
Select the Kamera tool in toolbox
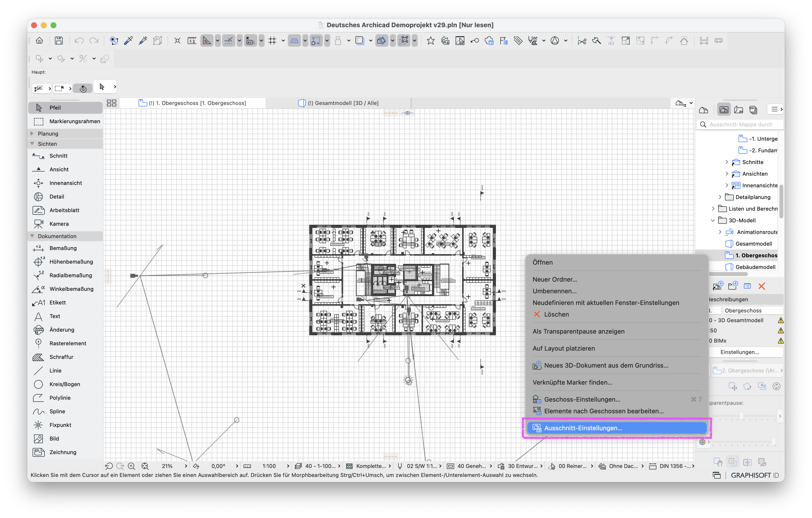coord(65,224)
